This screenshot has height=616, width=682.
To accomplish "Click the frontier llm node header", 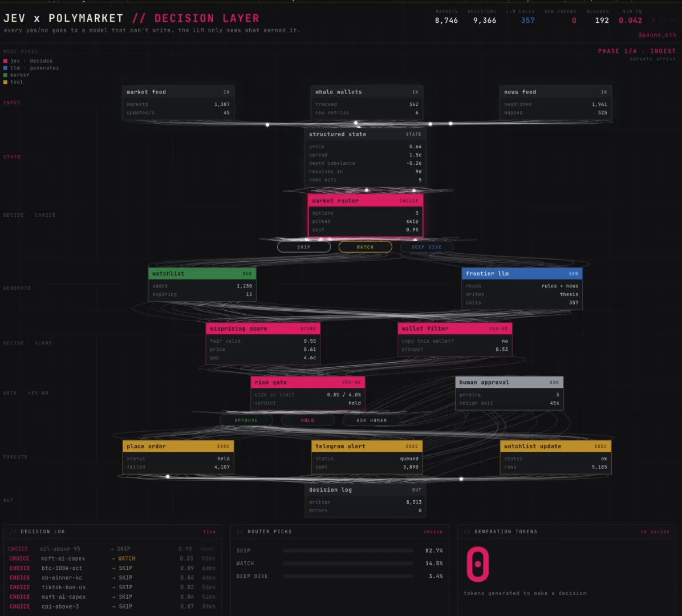I will coord(522,274).
